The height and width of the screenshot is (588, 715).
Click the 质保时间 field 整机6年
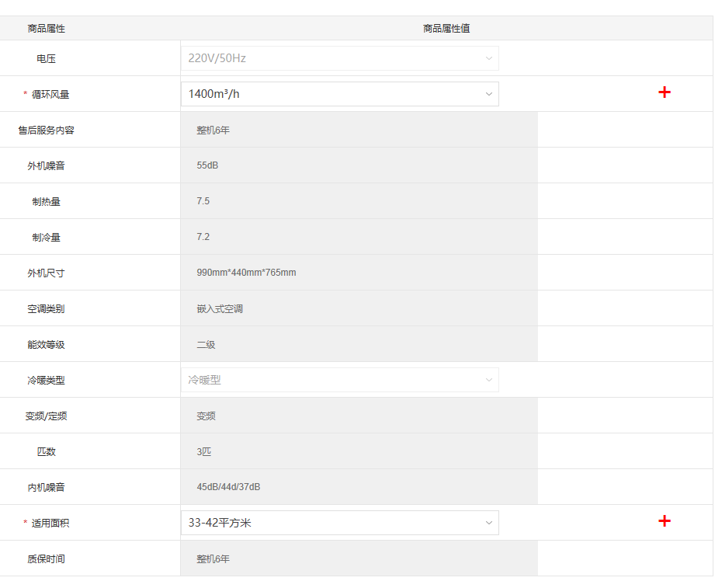(x=359, y=558)
